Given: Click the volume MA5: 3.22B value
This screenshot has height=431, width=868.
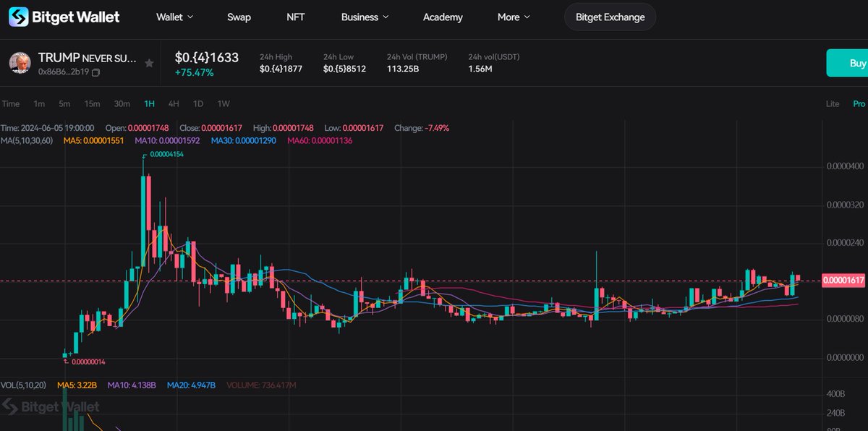Looking at the screenshot, I should (76, 385).
